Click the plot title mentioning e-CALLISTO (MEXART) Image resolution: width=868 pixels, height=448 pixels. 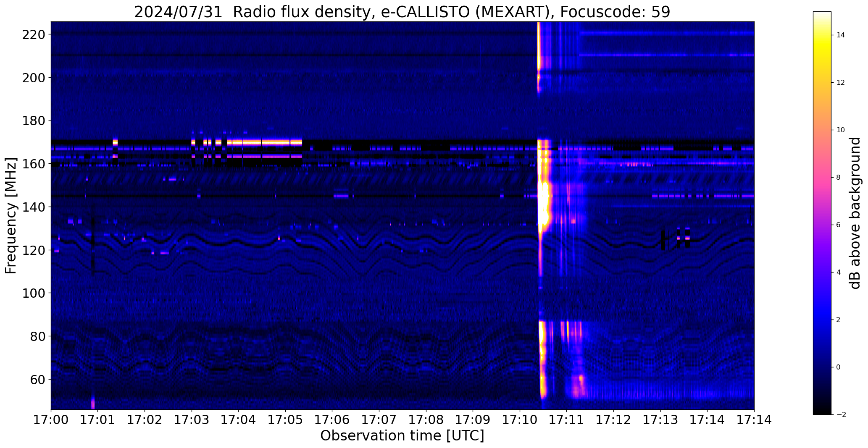click(x=402, y=12)
